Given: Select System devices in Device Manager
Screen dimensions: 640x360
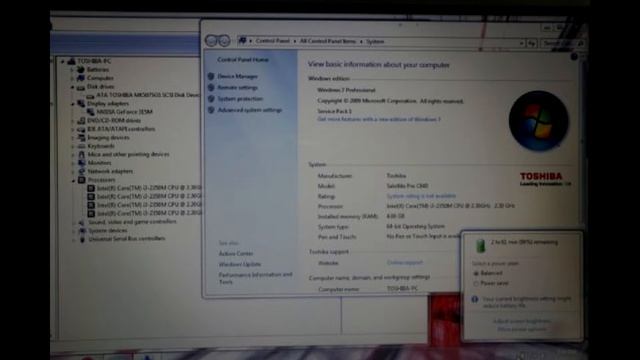Looking at the screenshot, I should click(x=108, y=231).
